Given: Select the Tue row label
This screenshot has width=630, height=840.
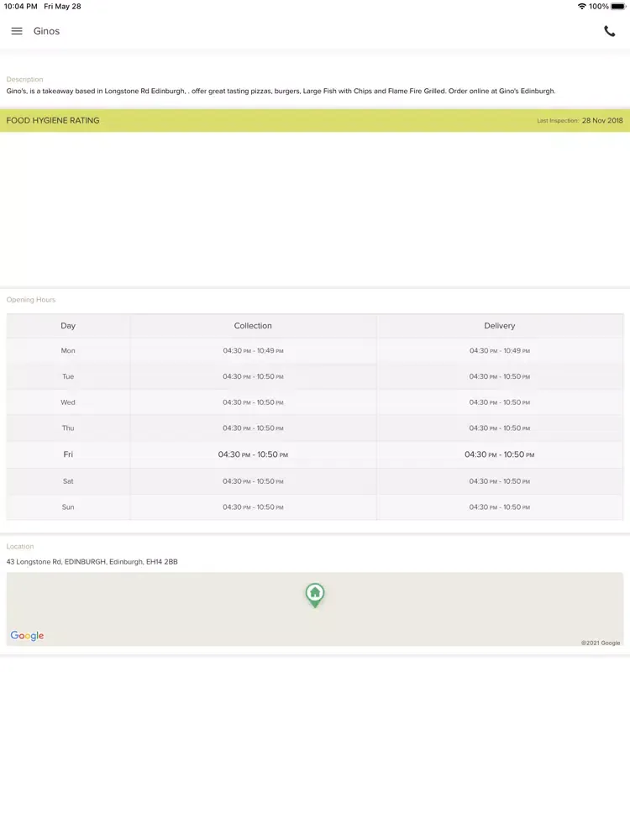Looking at the screenshot, I should 68,376.
